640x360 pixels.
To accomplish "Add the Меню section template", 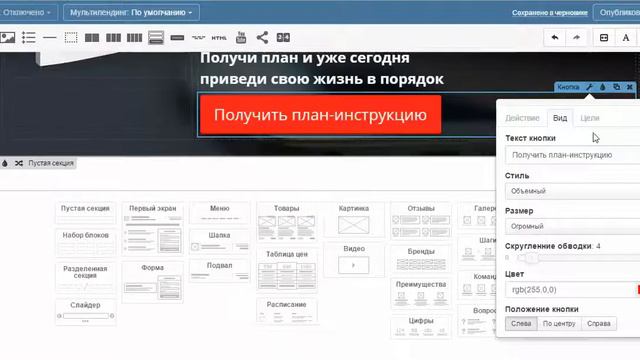I will [220, 213].
